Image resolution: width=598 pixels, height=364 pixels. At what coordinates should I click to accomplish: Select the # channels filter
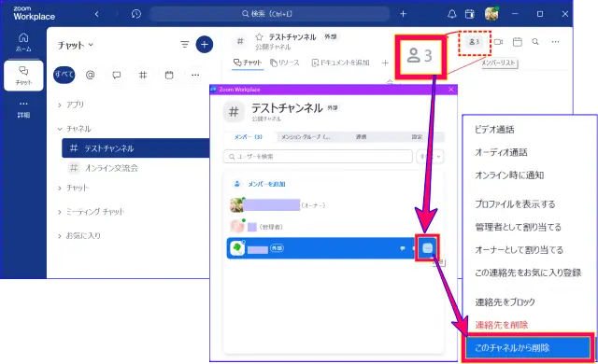143,75
